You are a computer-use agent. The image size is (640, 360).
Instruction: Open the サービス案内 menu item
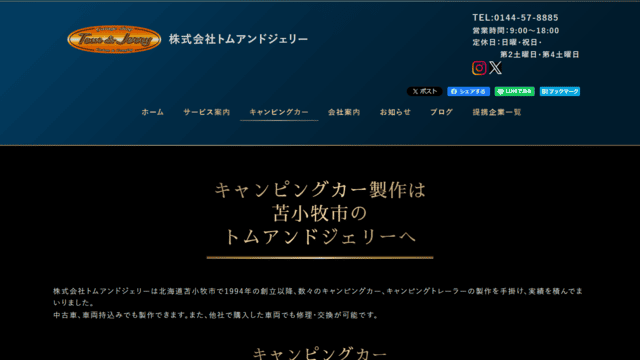207,112
